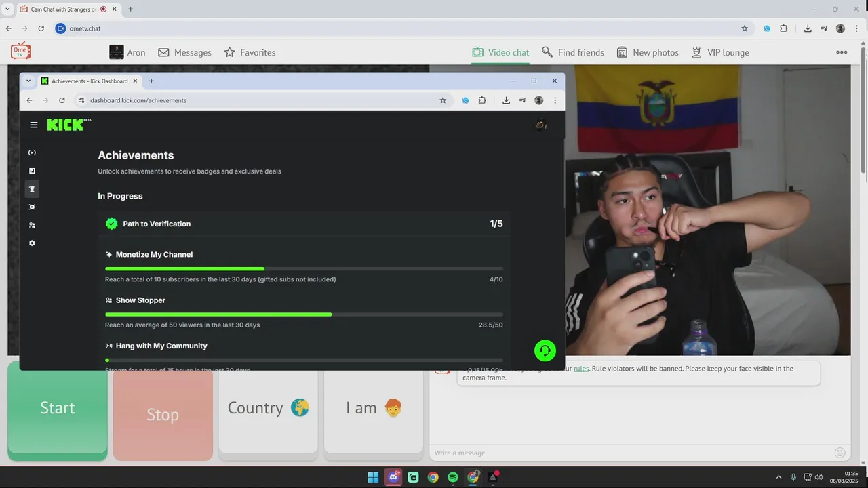Open the Kick profile avatar menu
Image resolution: width=868 pixels, height=488 pixels.
[540, 125]
